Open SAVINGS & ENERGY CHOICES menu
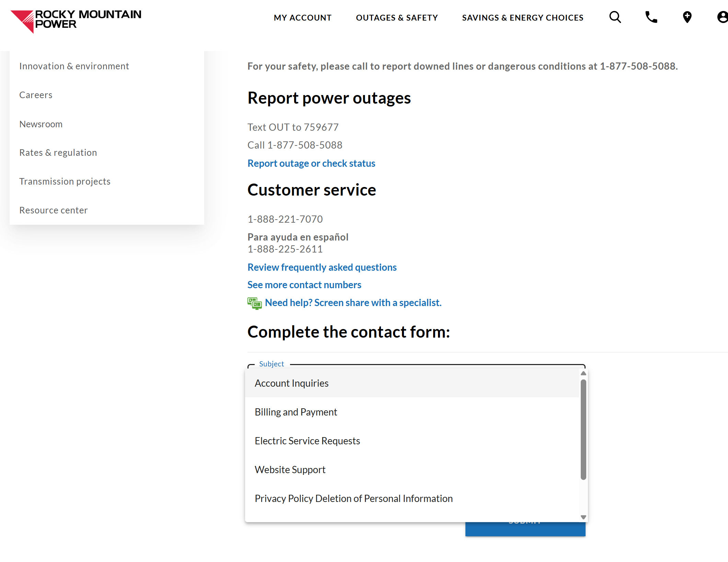 (x=522, y=17)
